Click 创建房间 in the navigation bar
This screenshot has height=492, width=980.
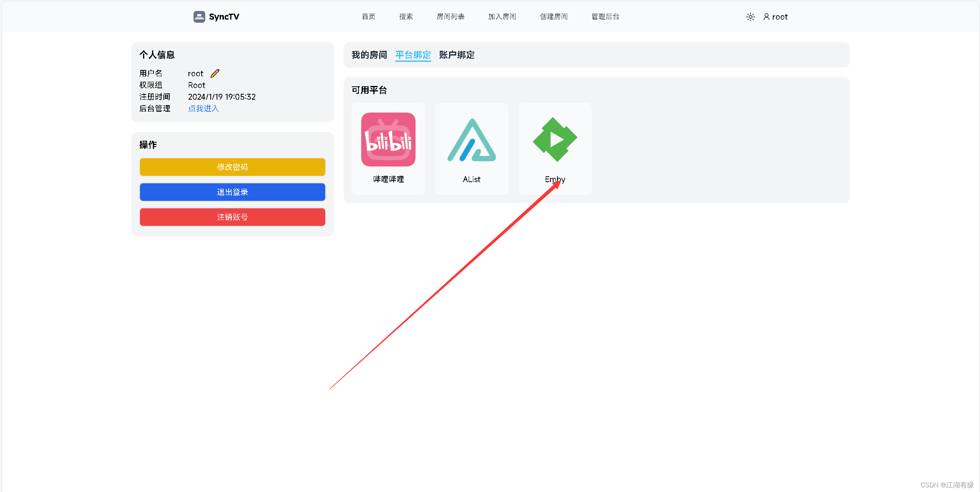point(553,16)
